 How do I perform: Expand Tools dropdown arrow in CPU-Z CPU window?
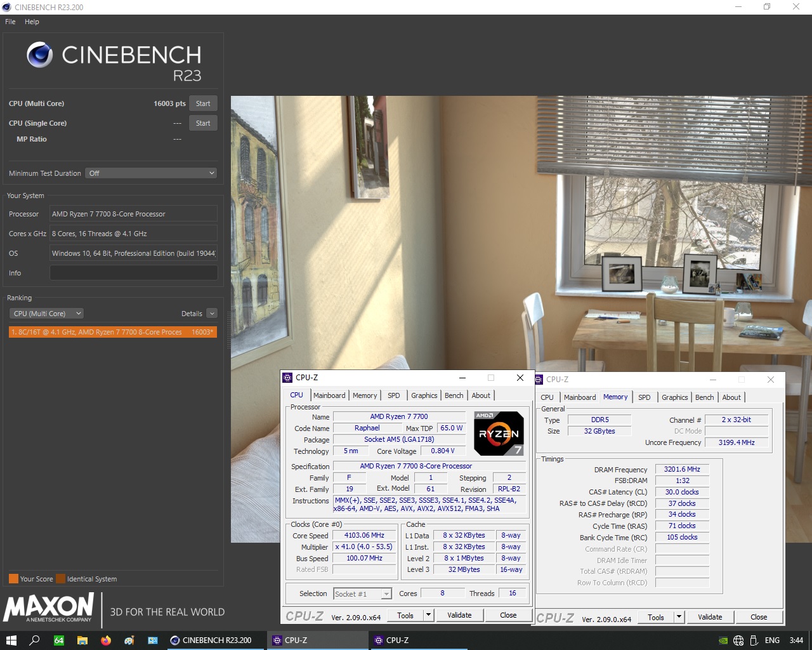pyautogui.click(x=428, y=615)
